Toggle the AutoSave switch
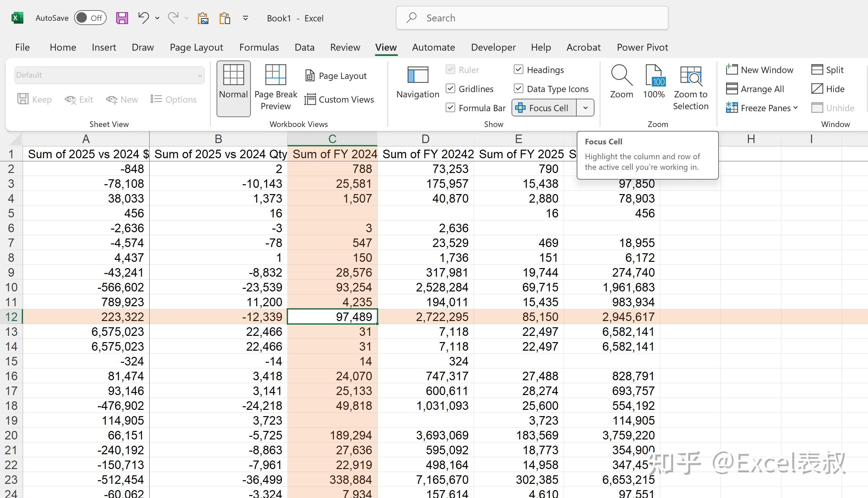This screenshot has width=868, height=498. click(90, 18)
